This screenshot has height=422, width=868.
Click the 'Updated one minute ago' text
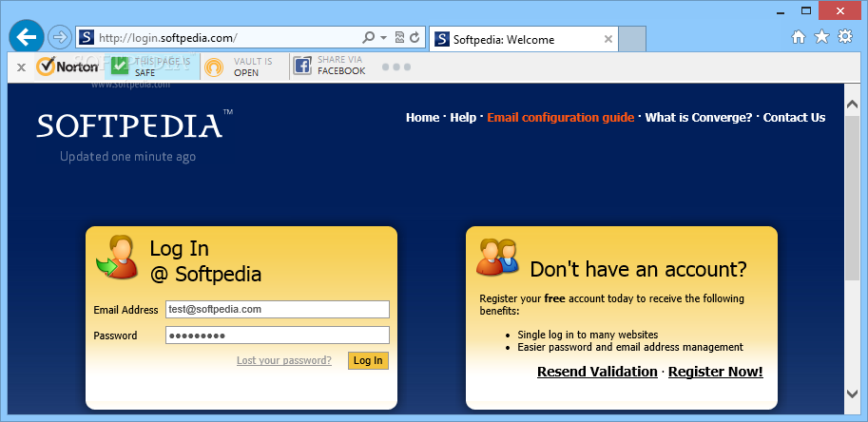(128, 157)
